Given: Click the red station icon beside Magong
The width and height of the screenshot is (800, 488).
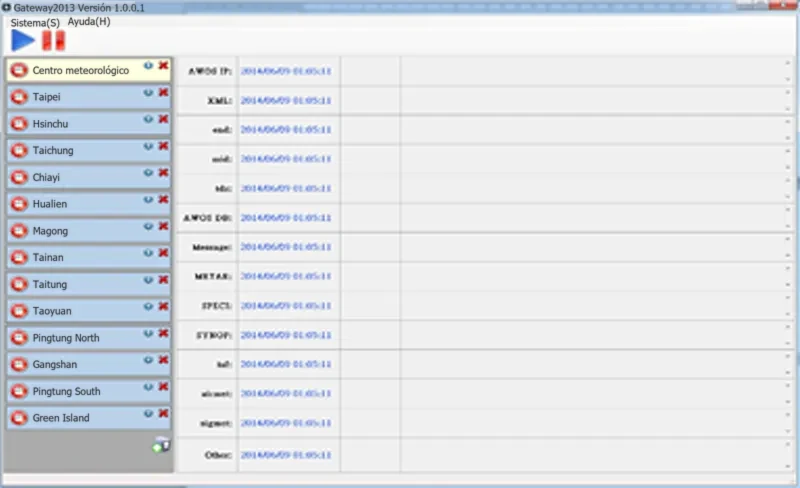Looking at the screenshot, I should pyautogui.click(x=19, y=231).
